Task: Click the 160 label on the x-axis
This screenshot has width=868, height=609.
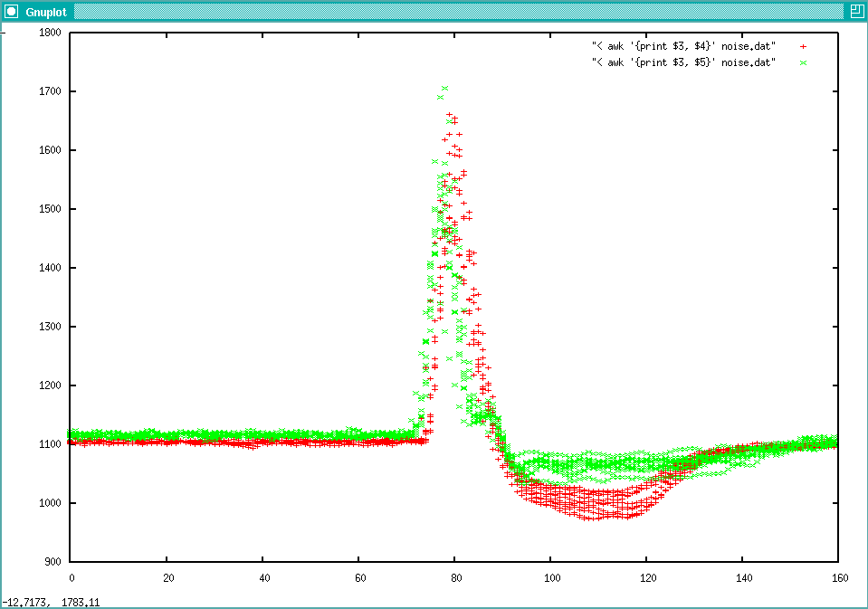Action: click(x=840, y=578)
